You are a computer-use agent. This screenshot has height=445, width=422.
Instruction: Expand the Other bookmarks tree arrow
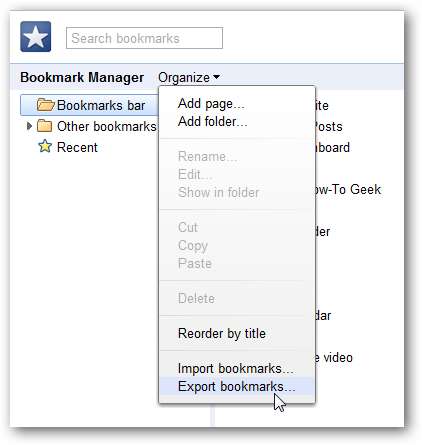[x=29, y=126]
